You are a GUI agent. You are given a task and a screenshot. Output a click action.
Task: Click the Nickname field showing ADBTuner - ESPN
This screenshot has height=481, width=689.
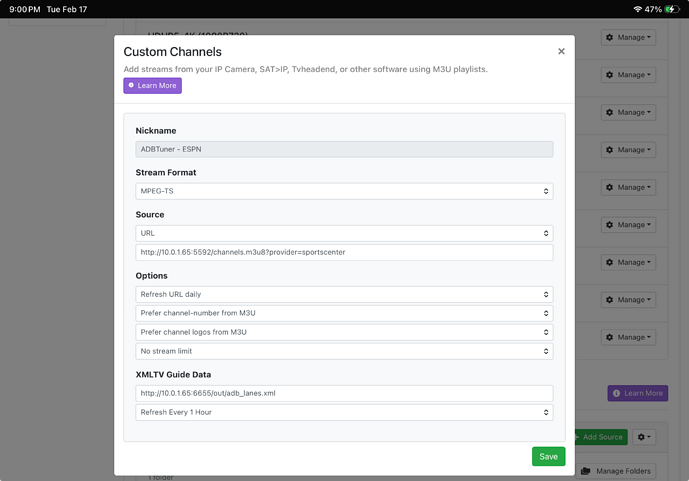(x=344, y=149)
